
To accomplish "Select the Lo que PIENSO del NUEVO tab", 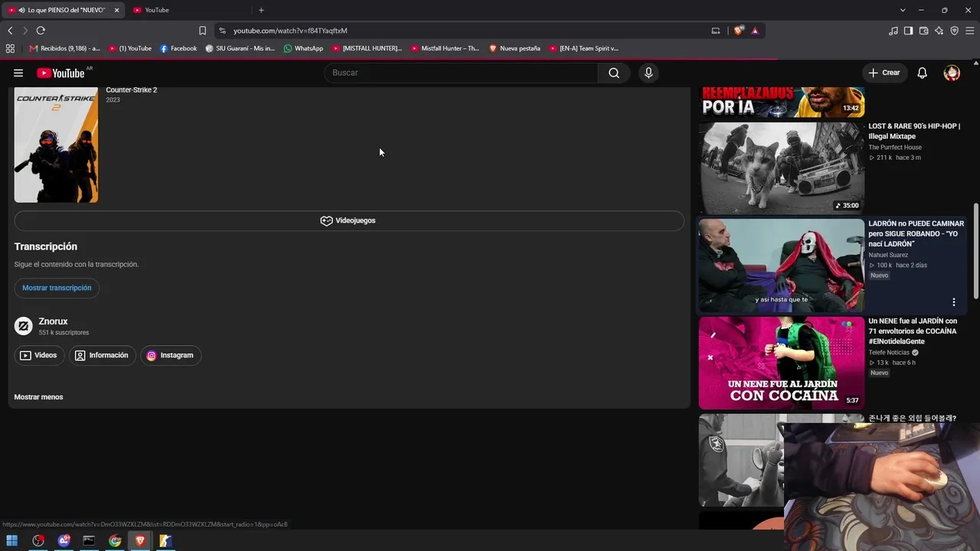I will point(64,10).
